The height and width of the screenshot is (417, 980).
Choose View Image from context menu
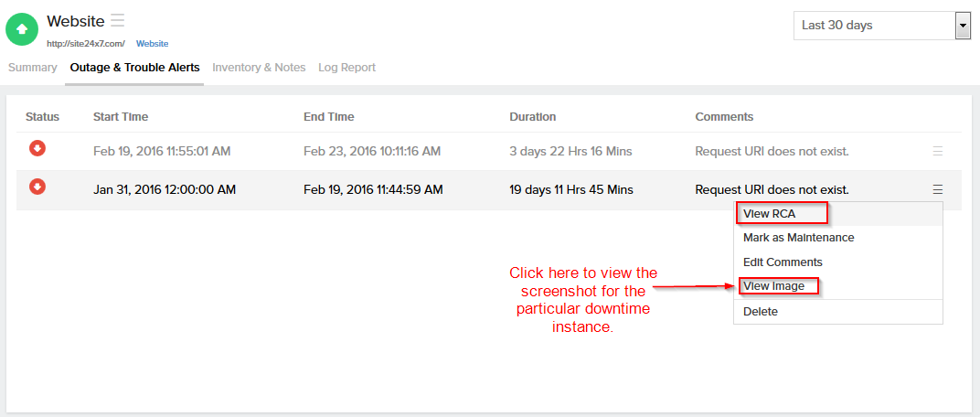click(x=774, y=286)
